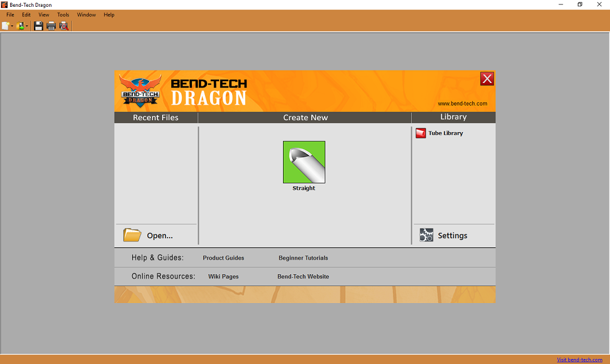Expand the Open file dropdown arrow
The image size is (610, 364).
click(x=27, y=26)
